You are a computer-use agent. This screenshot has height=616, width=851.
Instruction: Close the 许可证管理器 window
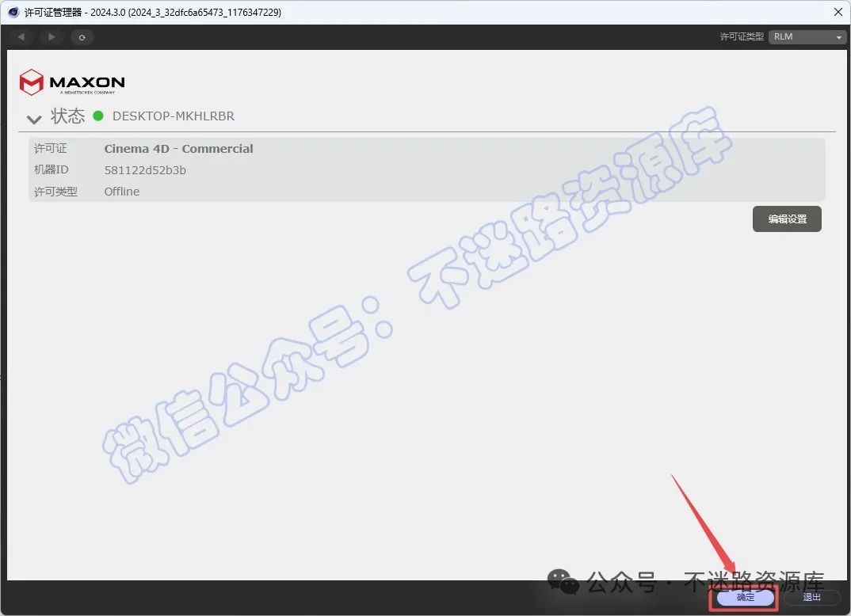click(838, 12)
